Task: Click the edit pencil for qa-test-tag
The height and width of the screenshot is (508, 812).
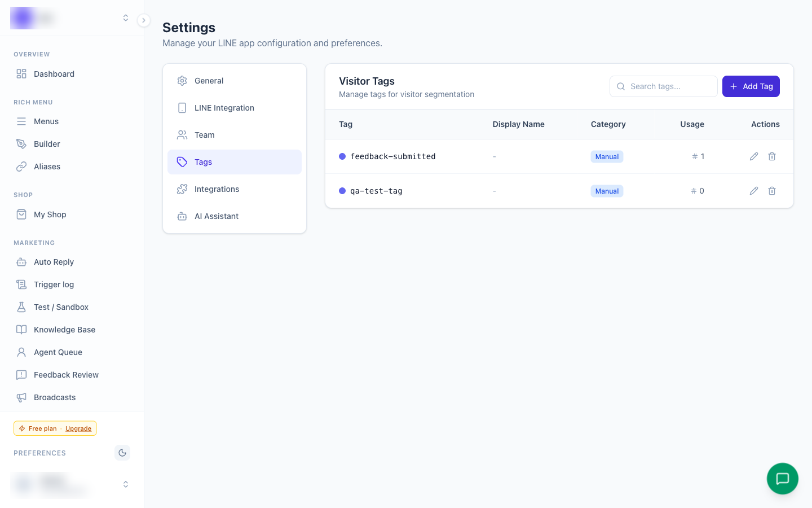Action: click(754, 191)
